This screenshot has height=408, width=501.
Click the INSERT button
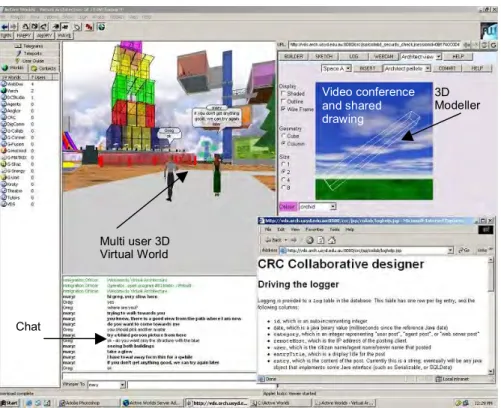point(367,68)
